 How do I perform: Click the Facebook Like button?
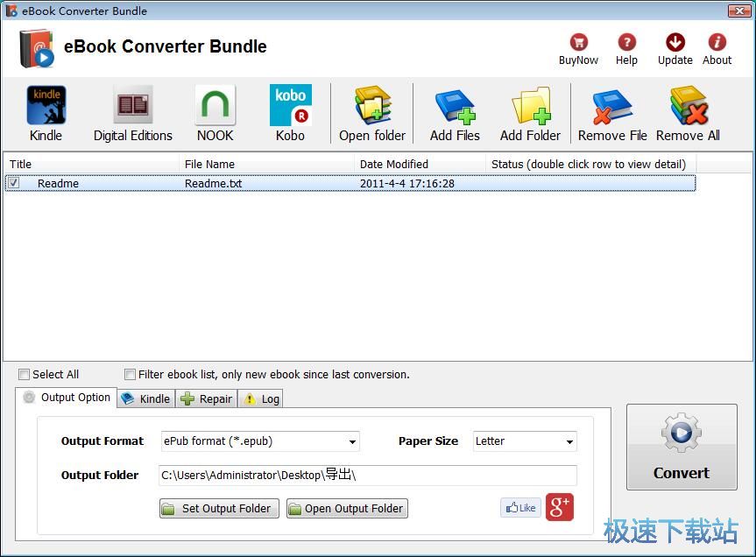520,508
